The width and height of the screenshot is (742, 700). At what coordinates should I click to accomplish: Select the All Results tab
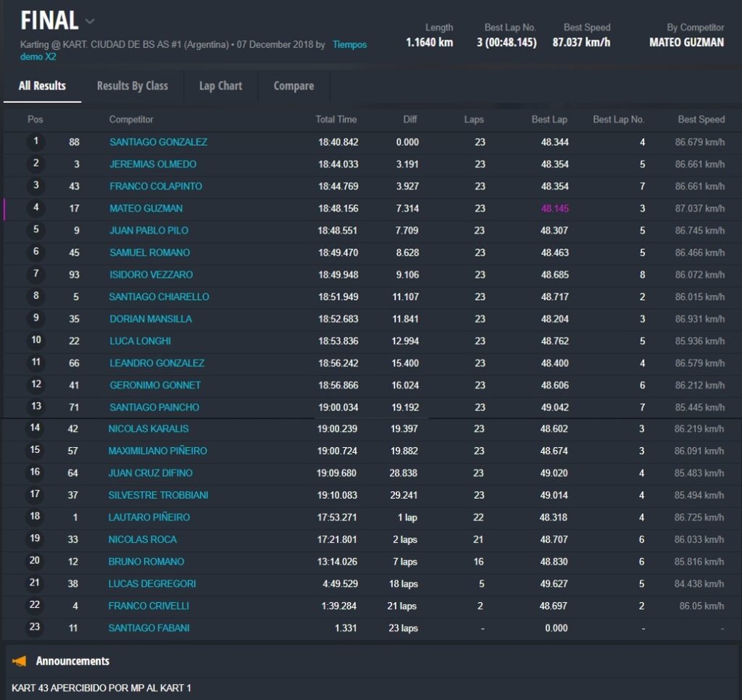coord(42,86)
